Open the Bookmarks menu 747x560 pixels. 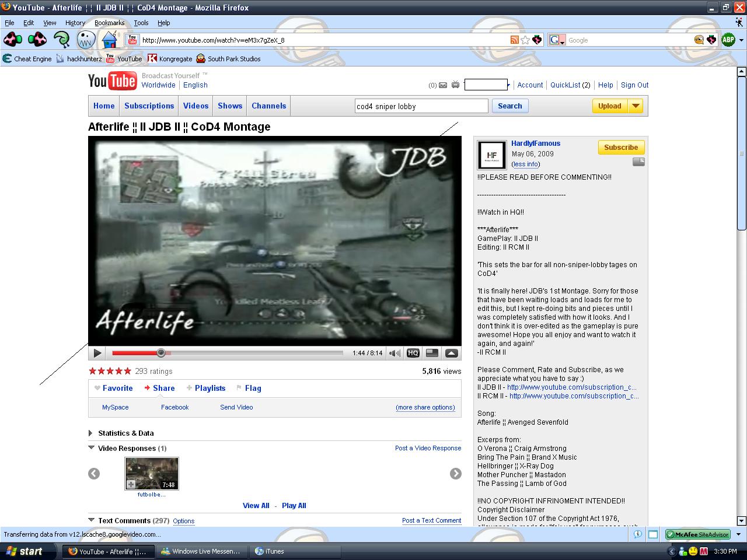coord(110,23)
